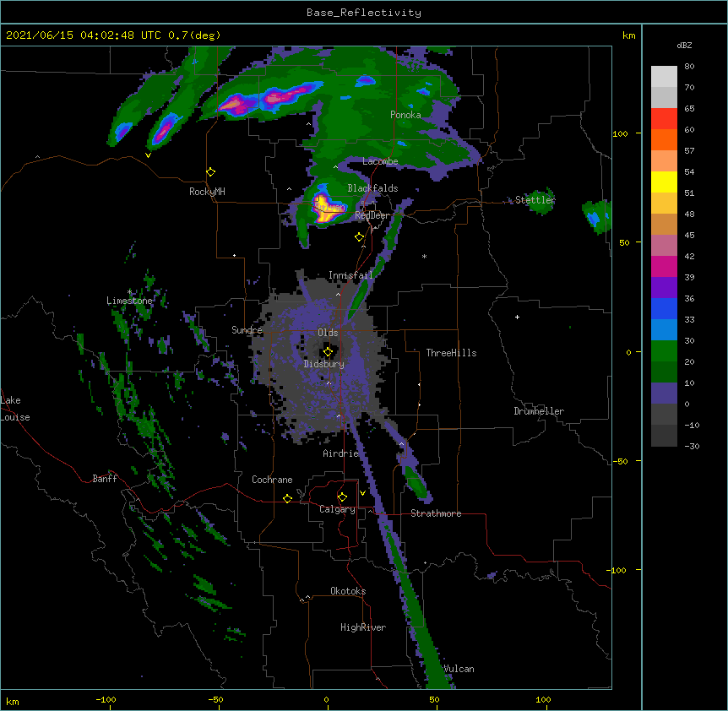The image size is (728, 711).
Task: Click the yellow diamond marker below Cochrane
Action: [x=287, y=498]
